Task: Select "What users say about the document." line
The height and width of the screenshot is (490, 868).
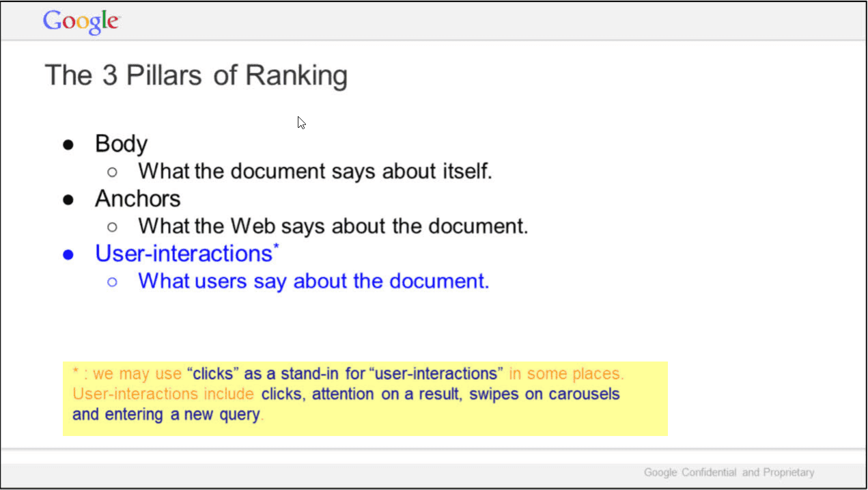Action: click(313, 281)
